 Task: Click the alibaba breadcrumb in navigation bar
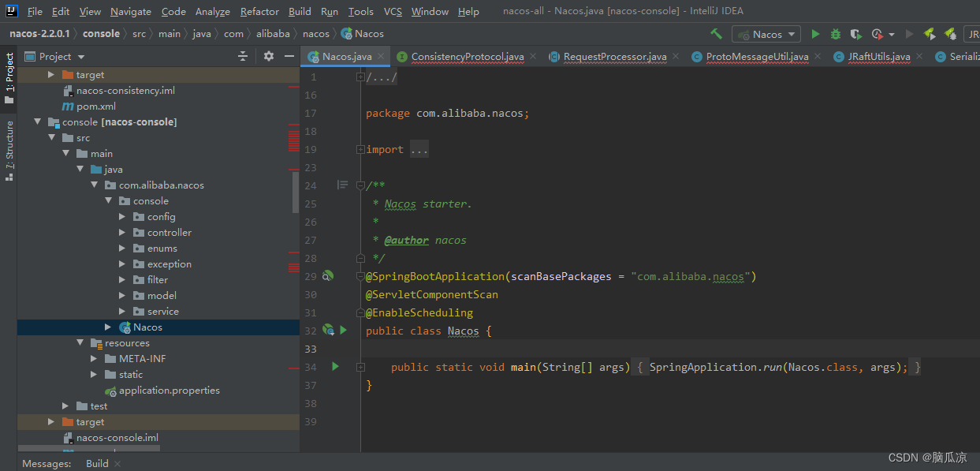point(273,34)
